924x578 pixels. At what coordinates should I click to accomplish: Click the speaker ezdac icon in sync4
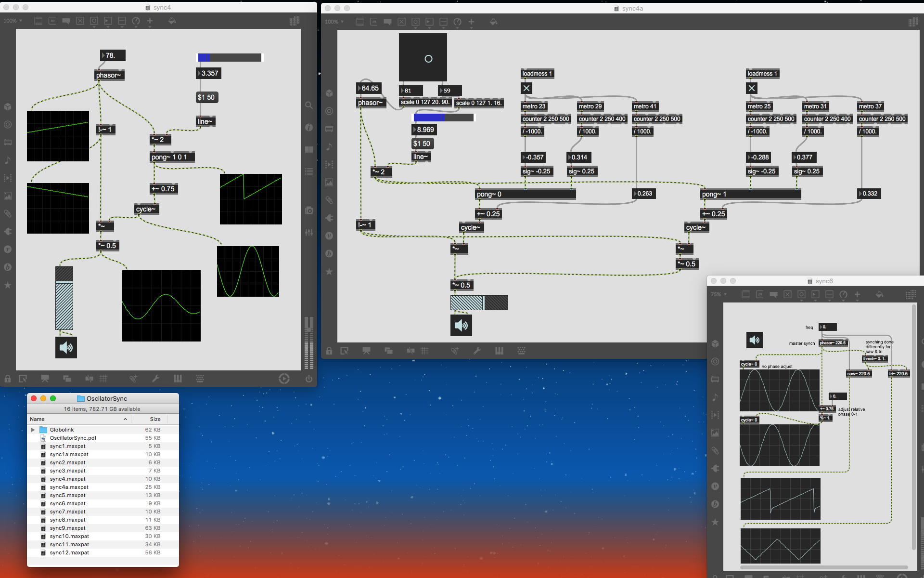click(66, 347)
